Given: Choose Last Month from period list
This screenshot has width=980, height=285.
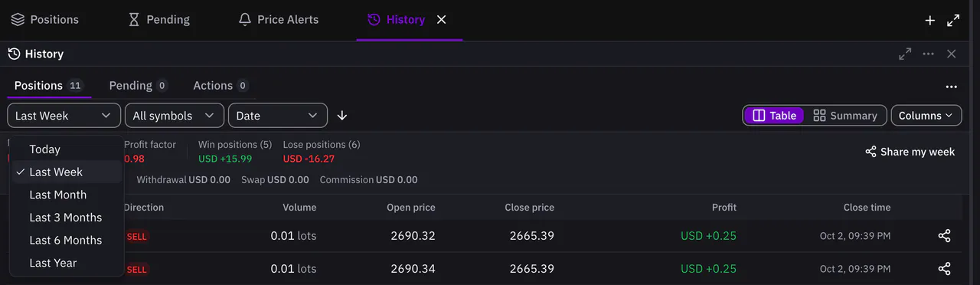Looking at the screenshot, I should [66, 195].
